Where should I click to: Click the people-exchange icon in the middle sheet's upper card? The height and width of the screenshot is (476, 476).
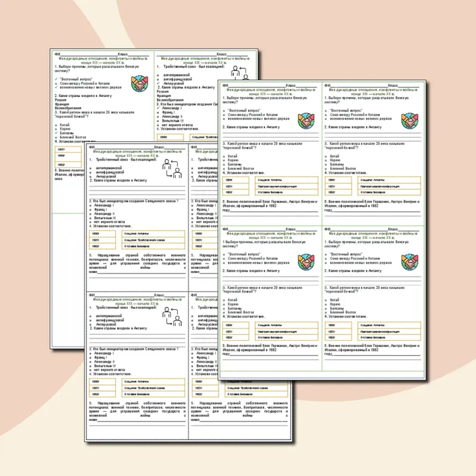[172, 168]
